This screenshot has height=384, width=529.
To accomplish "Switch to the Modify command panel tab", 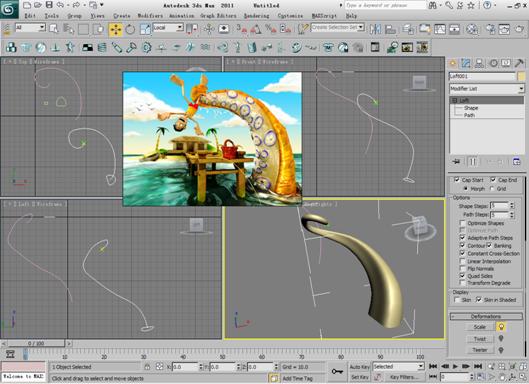I will click(466, 63).
